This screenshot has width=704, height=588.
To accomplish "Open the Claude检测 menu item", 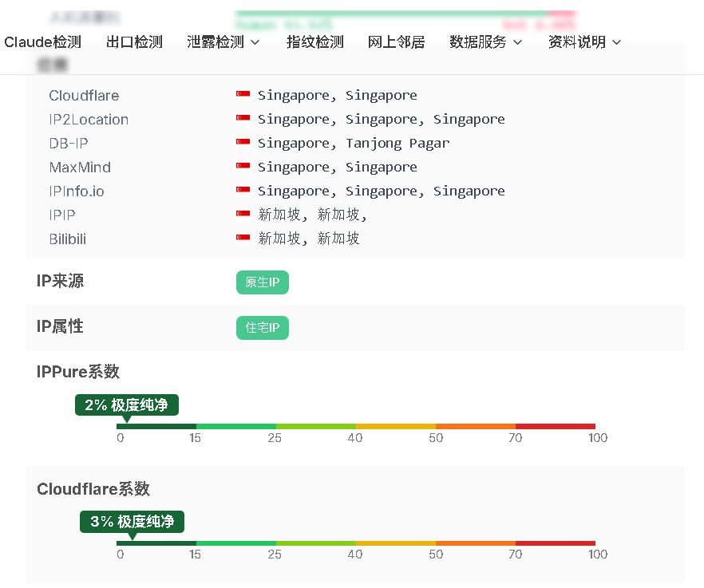I will point(42,41).
